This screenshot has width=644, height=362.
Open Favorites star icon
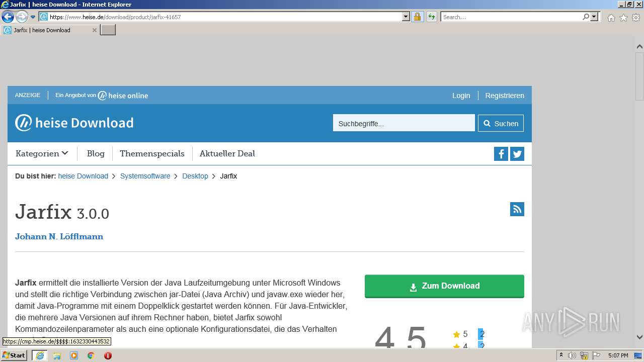623,18
